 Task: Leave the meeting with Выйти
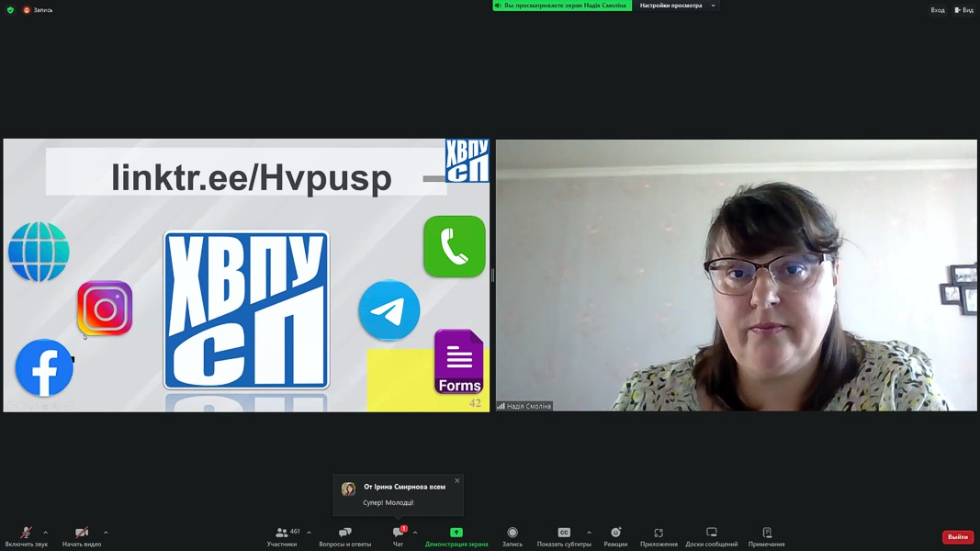958,536
